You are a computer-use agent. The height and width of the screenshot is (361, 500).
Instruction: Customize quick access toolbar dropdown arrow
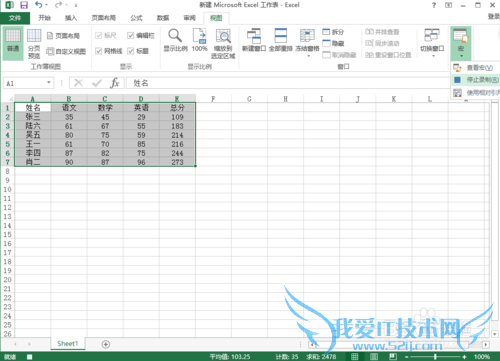point(76,5)
